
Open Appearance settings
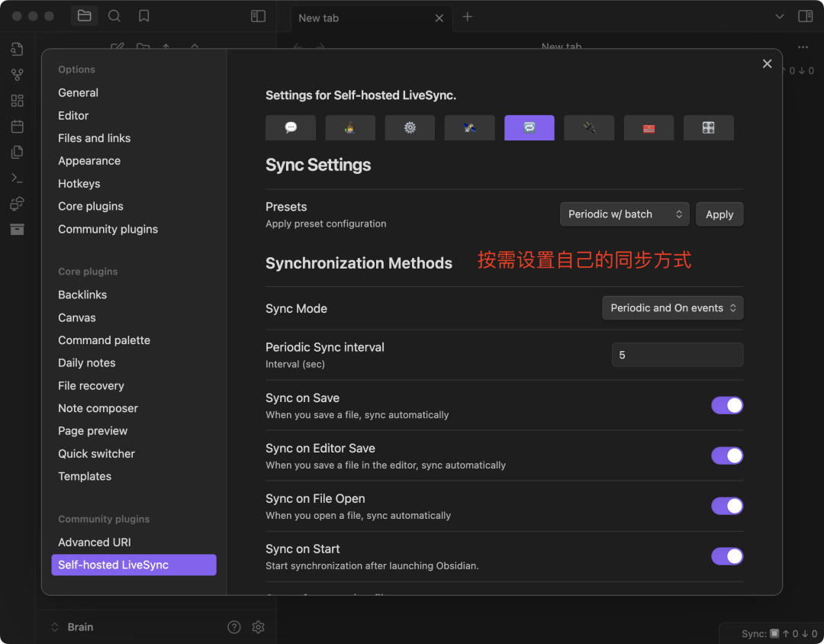tap(89, 161)
